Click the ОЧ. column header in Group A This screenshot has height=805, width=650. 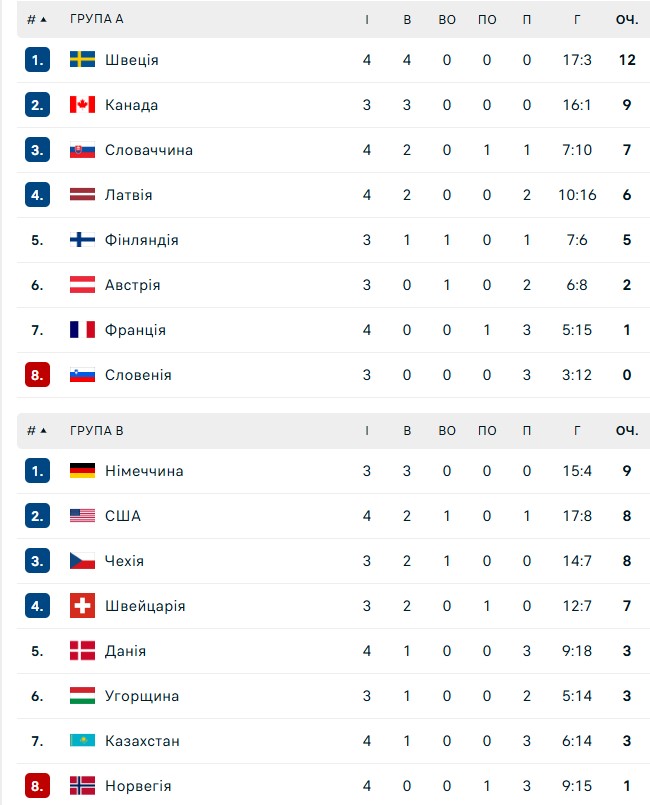627,19
